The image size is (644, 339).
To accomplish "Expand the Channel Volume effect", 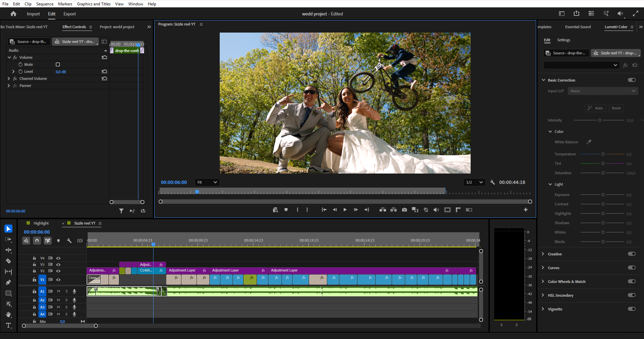I will tap(9, 79).
